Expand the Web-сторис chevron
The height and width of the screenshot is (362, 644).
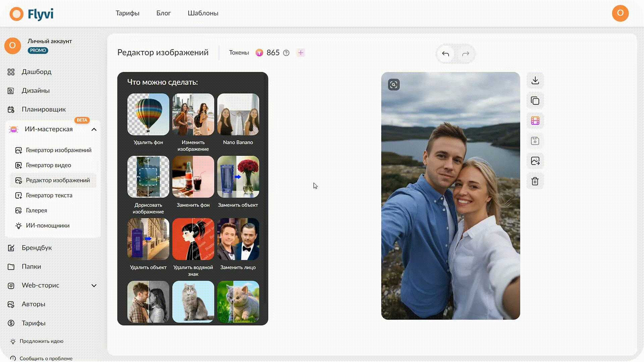click(x=94, y=286)
